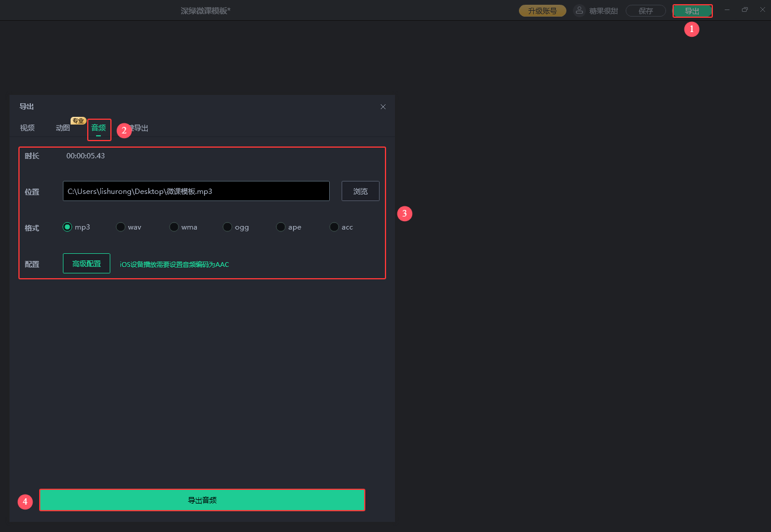This screenshot has height=532, width=771.
Task: Choose wav as the audio format
Action: pos(121,227)
